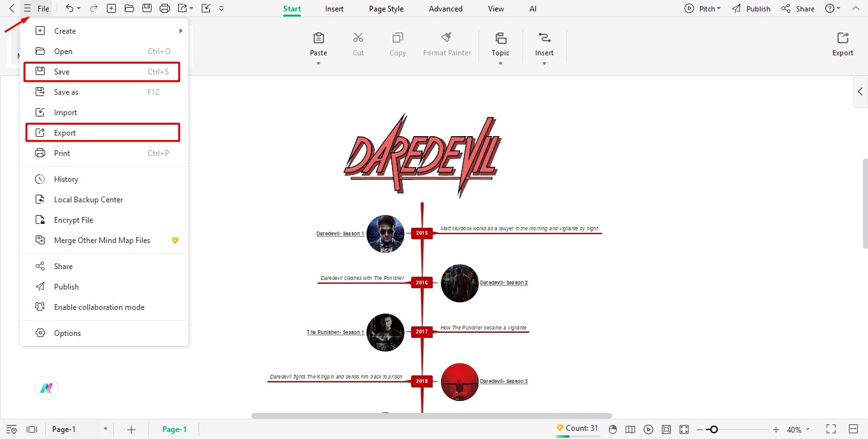This screenshot has width=868, height=439.
Task: Click the open folder icon in quick toolbar
Action: pos(129,8)
